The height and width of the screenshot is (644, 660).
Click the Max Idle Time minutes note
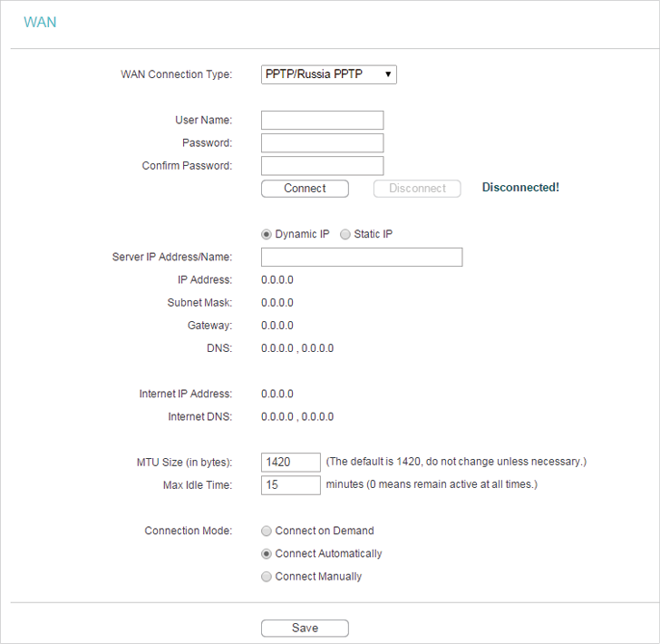tap(432, 484)
